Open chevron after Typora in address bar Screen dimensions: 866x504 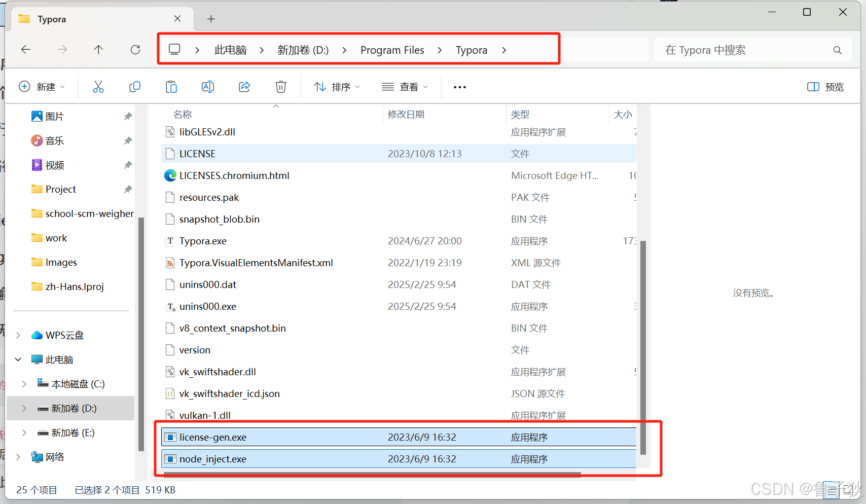click(x=503, y=50)
